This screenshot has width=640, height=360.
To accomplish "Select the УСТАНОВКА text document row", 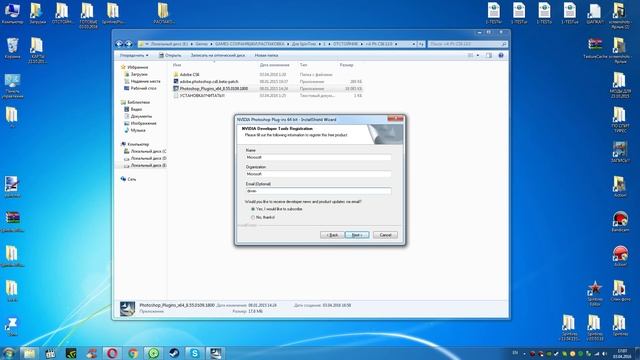I will [268, 96].
